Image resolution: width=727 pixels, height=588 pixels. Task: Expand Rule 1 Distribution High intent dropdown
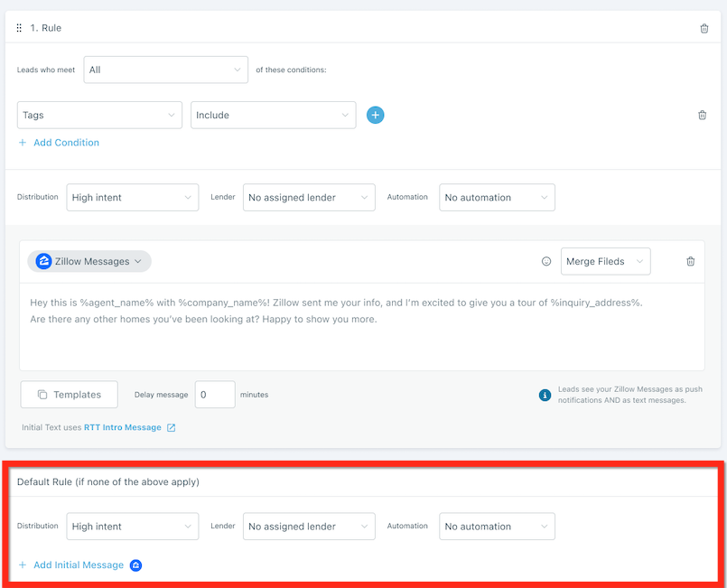[132, 198]
